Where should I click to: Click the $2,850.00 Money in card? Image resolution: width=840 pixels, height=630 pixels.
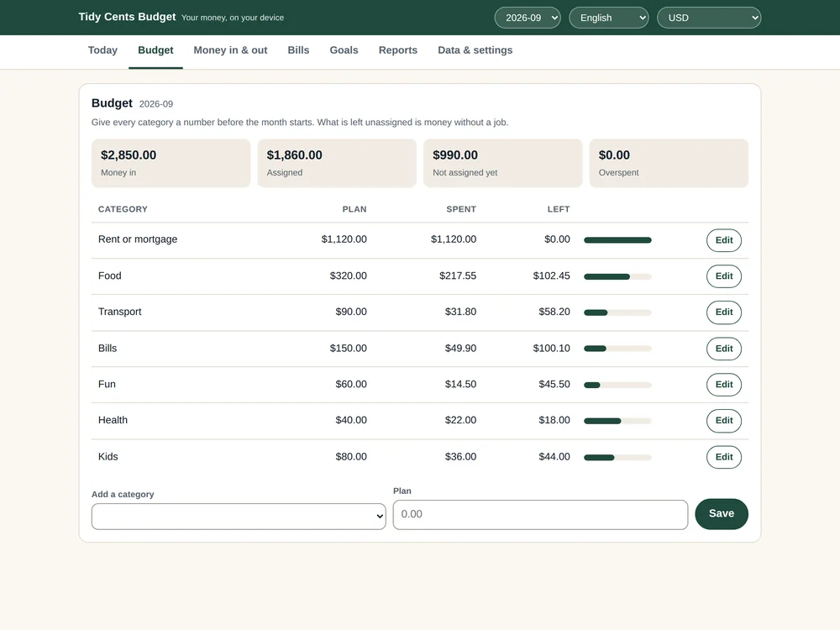pyautogui.click(x=171, y=164)
